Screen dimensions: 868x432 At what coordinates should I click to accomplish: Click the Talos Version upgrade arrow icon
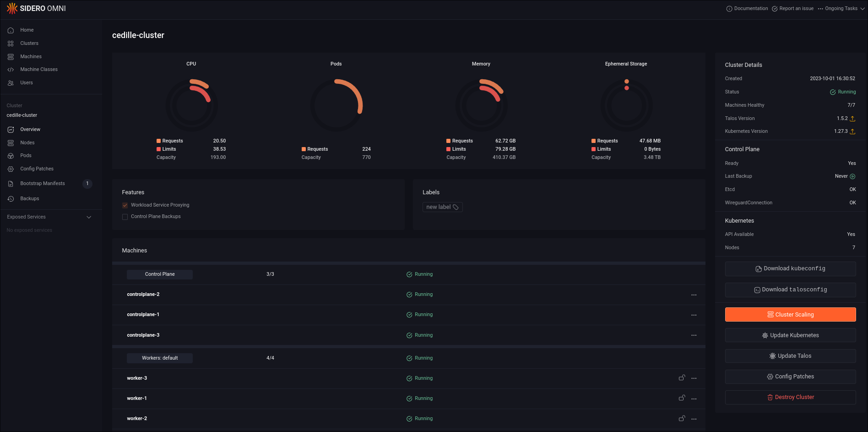[852, 119]
